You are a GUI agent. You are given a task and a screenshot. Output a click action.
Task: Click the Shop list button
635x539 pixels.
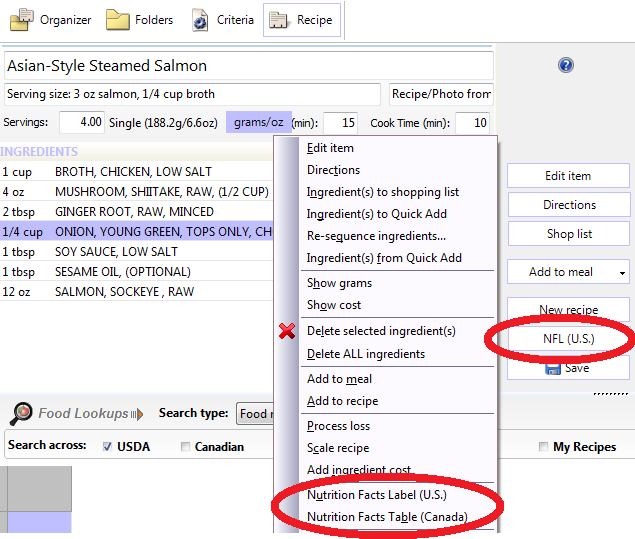click(568, 234)
